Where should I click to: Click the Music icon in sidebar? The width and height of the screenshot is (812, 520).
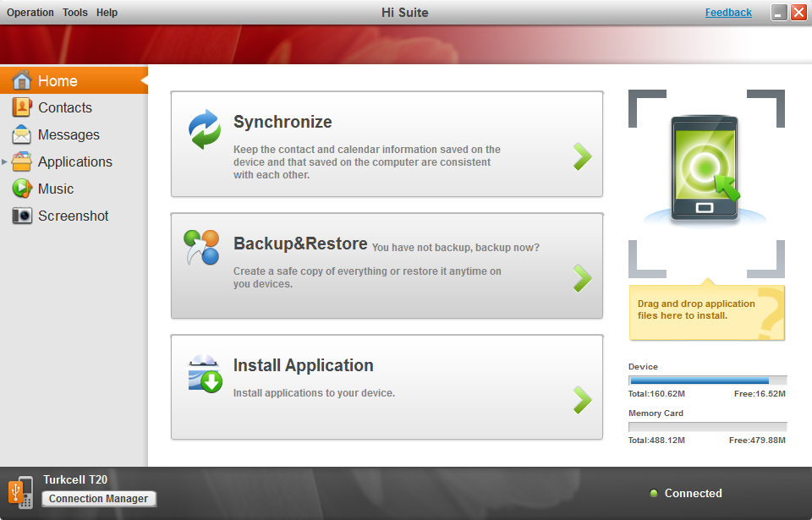click(x=22, y=189)
